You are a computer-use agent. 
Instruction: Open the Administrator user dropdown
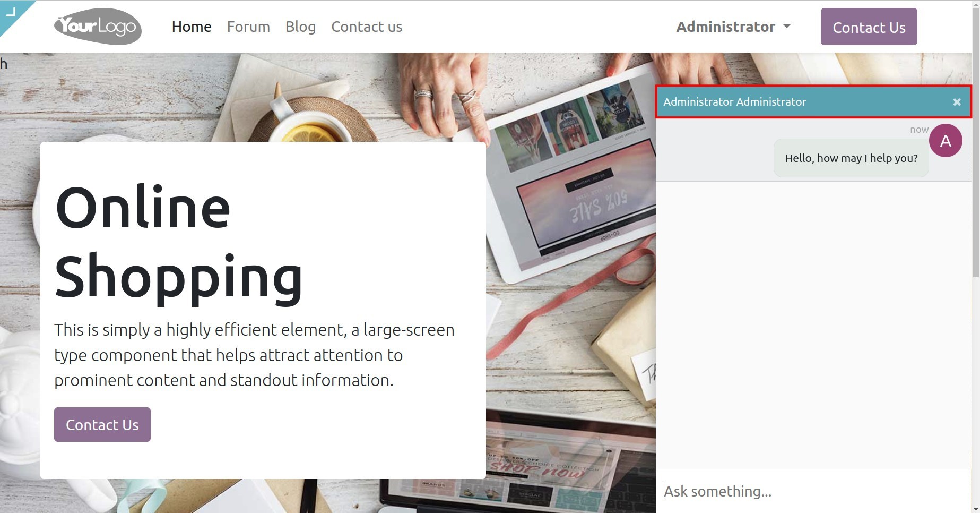point(733,27)
